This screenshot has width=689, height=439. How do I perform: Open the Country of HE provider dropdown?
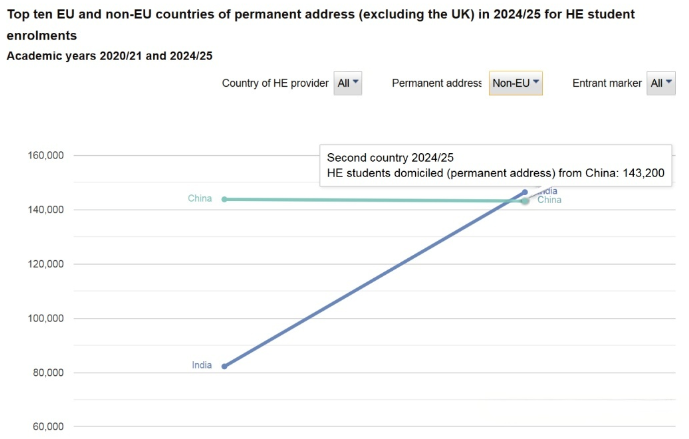coord(348,84)
